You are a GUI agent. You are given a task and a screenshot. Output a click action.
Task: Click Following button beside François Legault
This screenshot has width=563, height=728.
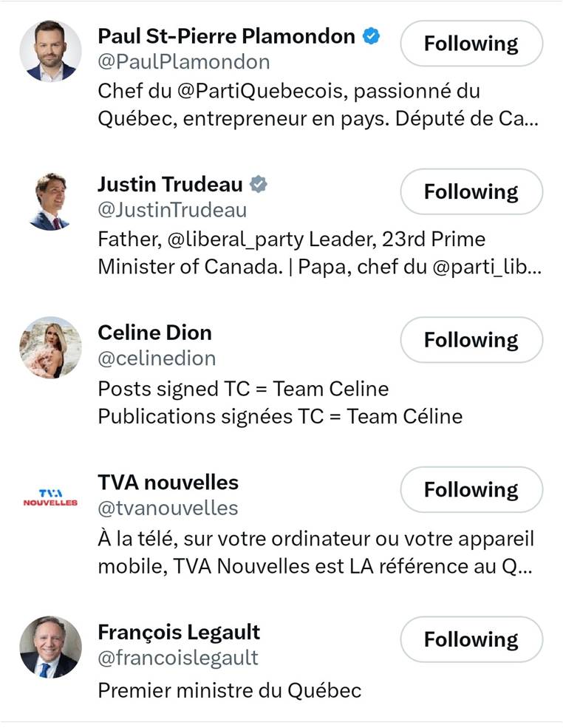(x=471, y=639)
